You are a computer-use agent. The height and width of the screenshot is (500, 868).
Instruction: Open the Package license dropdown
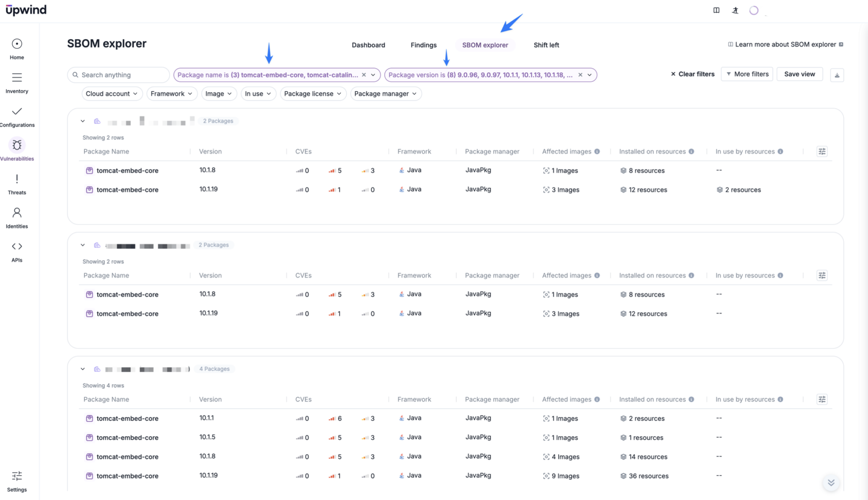[313, 94]
